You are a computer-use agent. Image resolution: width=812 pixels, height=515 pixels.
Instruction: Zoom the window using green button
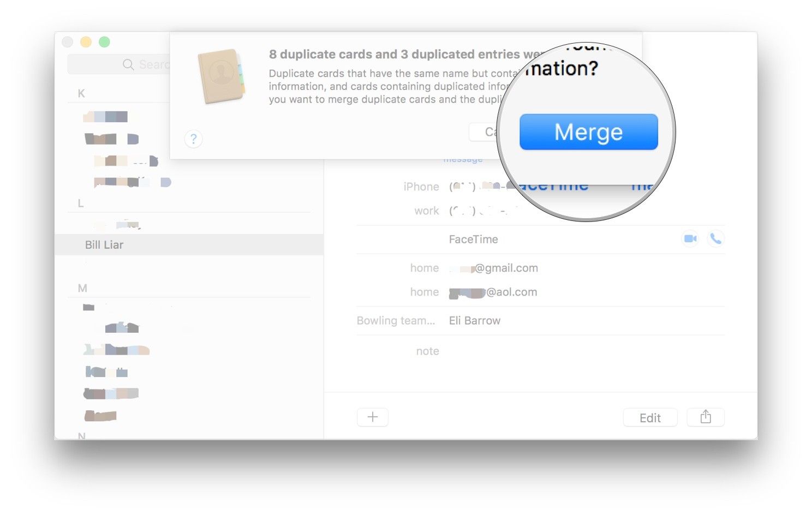[x=104, y=42]
